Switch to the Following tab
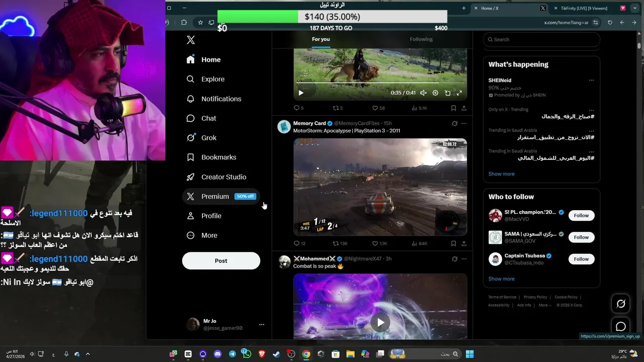 click(x=421, y=39)
